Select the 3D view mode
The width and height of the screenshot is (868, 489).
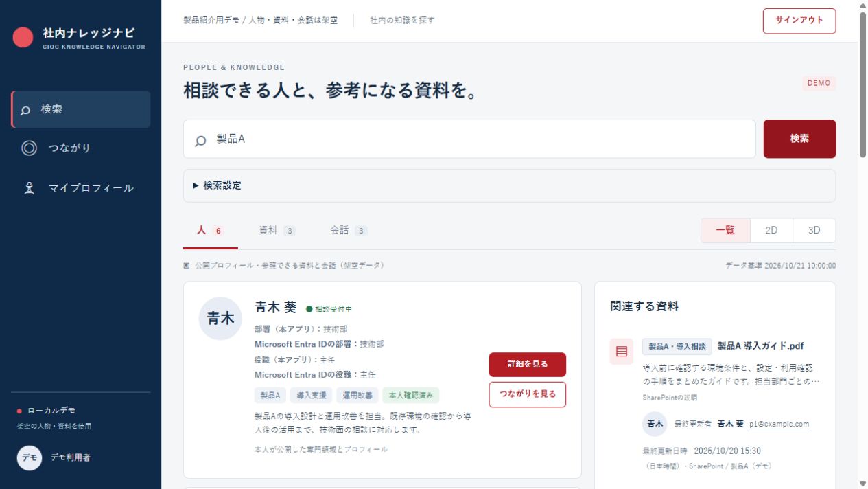pyautogui.click(x=814, y=231)
